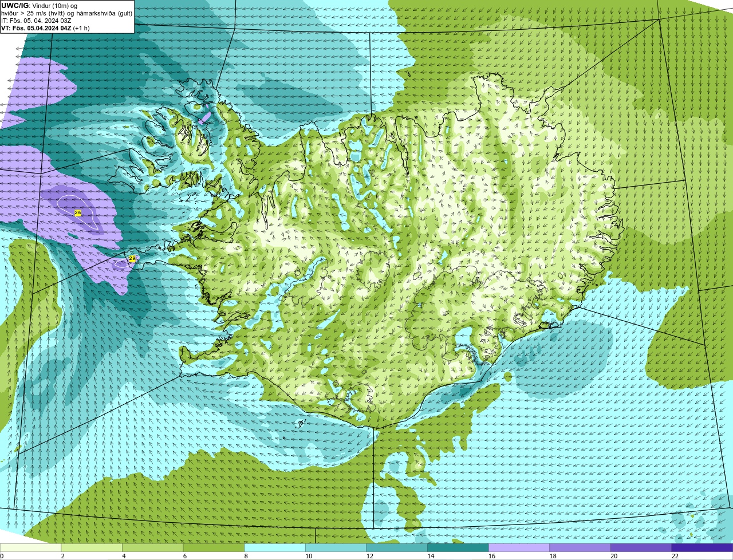Pick the 12–14 m/s teal legend swatch
This screenshot has height=560, width=733.
point(397,547)
